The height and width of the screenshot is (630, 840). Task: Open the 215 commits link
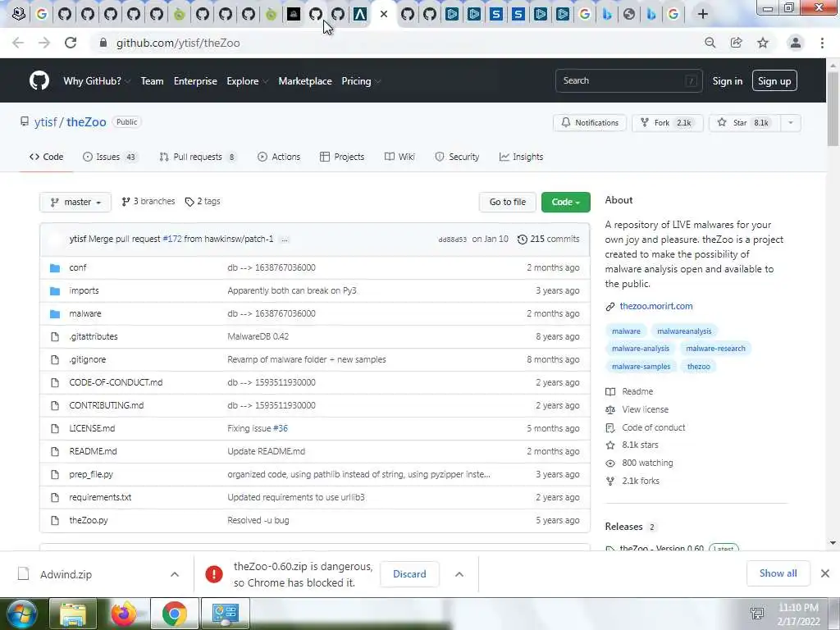(x=548, y=240)
